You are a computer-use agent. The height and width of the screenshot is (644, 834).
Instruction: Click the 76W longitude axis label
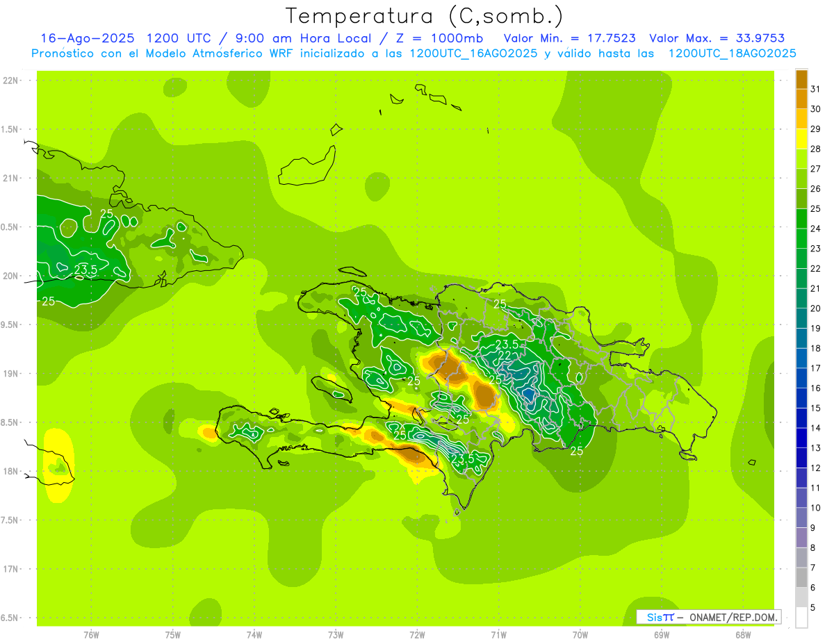91,635
